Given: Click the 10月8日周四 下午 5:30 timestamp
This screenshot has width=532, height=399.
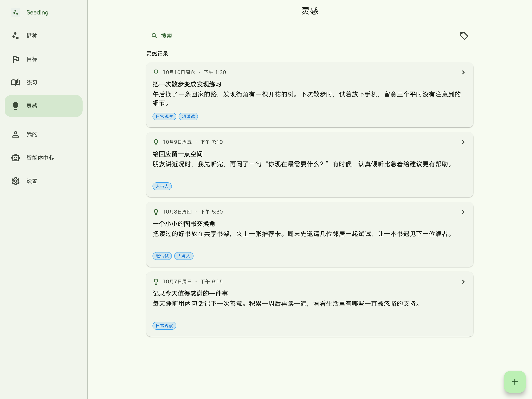Looking at the screenshot, I should 193,212.
